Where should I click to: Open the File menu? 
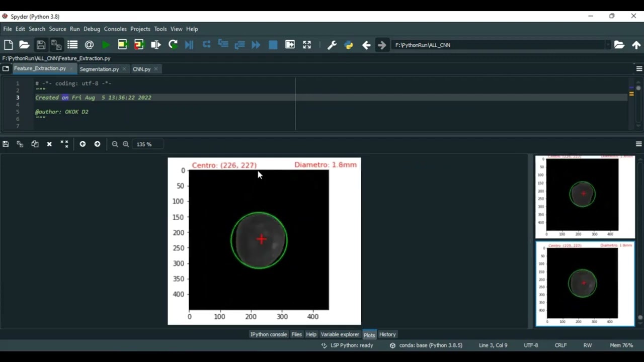pos(8,29)
